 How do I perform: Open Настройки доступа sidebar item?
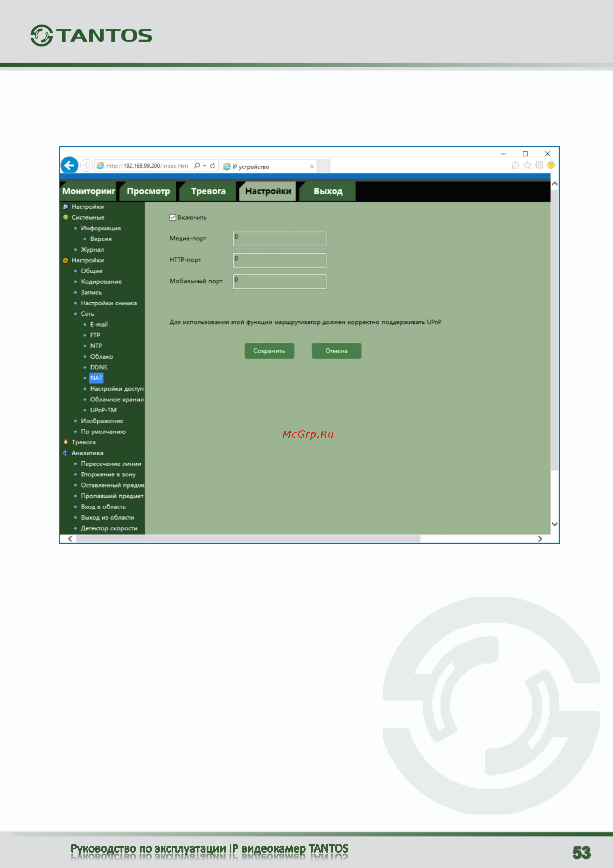[x=117, y=389]
